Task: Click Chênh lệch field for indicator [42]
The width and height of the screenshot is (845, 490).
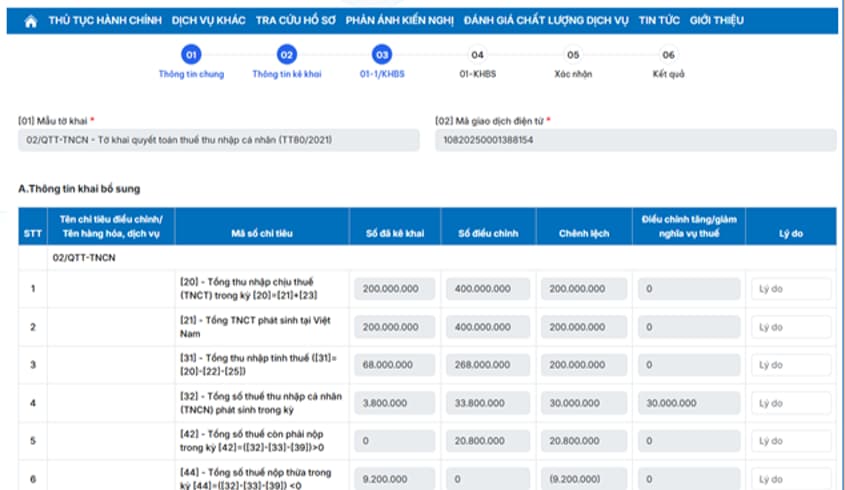Action: (x=584, y=441)
